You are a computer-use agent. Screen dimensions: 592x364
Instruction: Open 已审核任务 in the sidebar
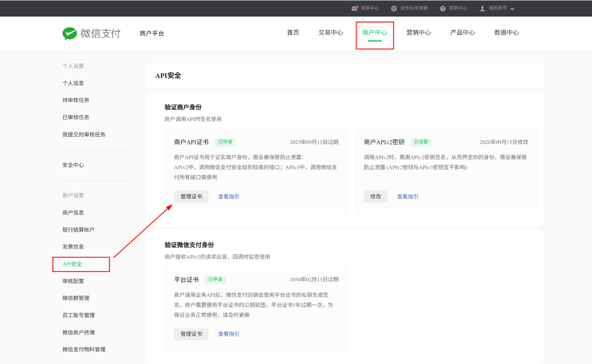coord(76,118)
